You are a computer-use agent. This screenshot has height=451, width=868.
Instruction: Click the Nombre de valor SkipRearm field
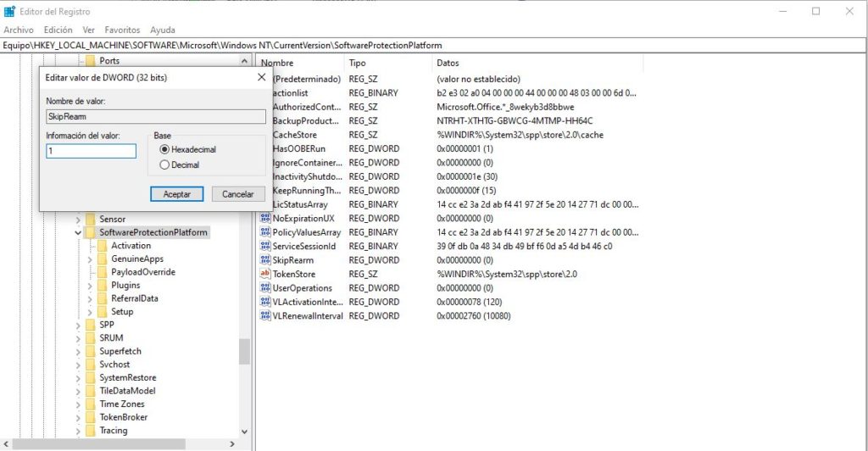pyautogui.click(x=156, y=116)
